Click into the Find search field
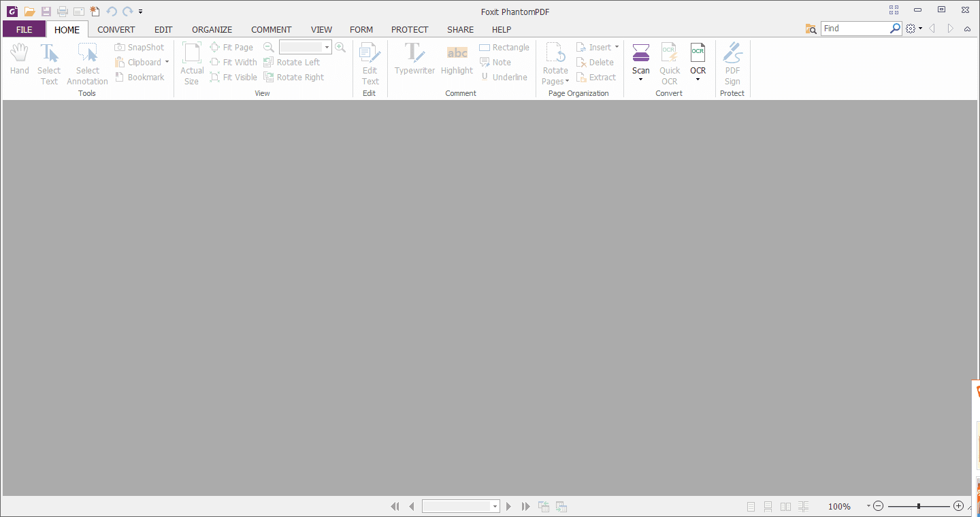980x517 pixels. pos(855,29)
